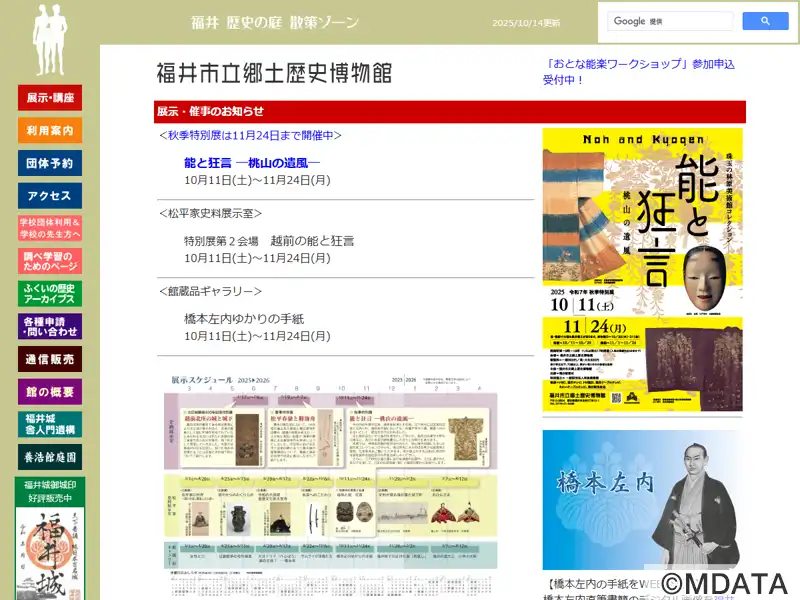
Task: Click the 能と狂言 exhibition poster
Action: [x=642, y=269]
